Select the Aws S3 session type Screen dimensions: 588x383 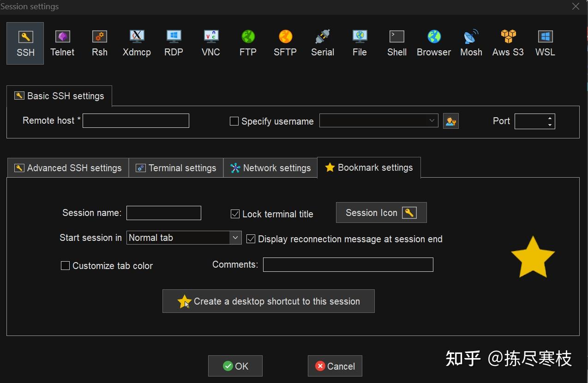point(508,43)
